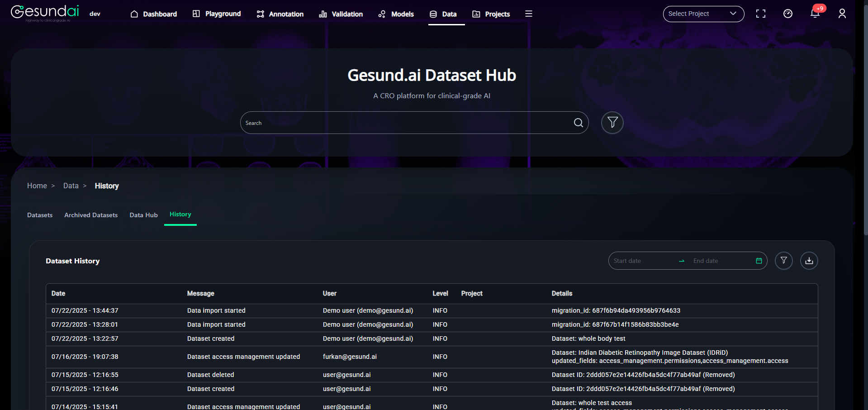Select the Data navigation item

point(443,14)
